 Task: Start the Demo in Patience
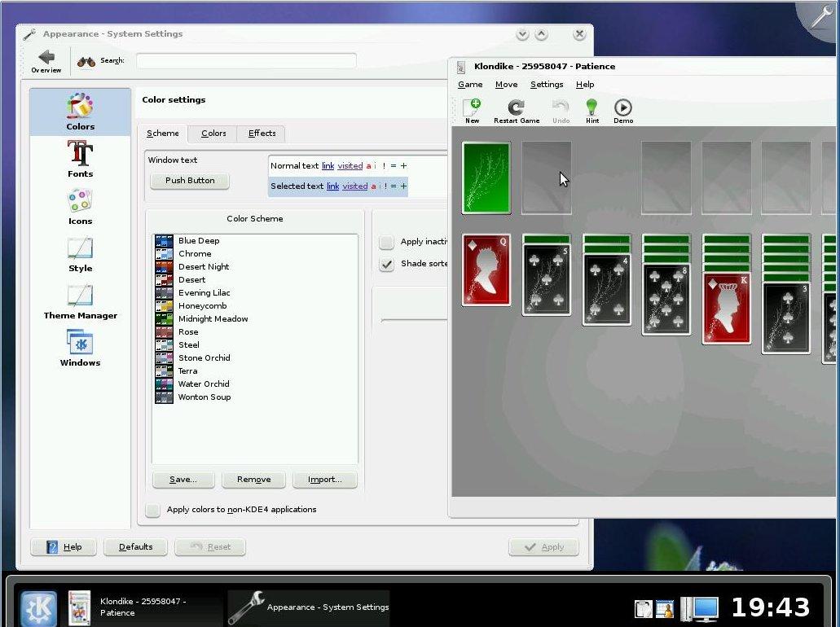tap(623, 111)
